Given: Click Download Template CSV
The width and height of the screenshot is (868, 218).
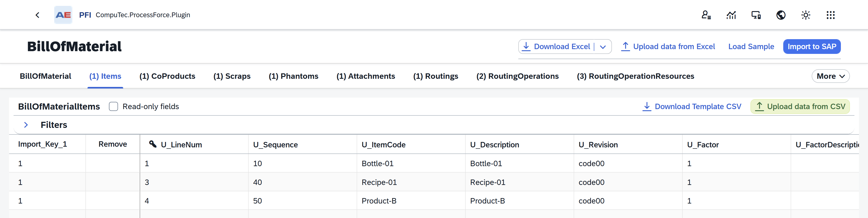Looking at the screenshot, I should pos(692,107).
